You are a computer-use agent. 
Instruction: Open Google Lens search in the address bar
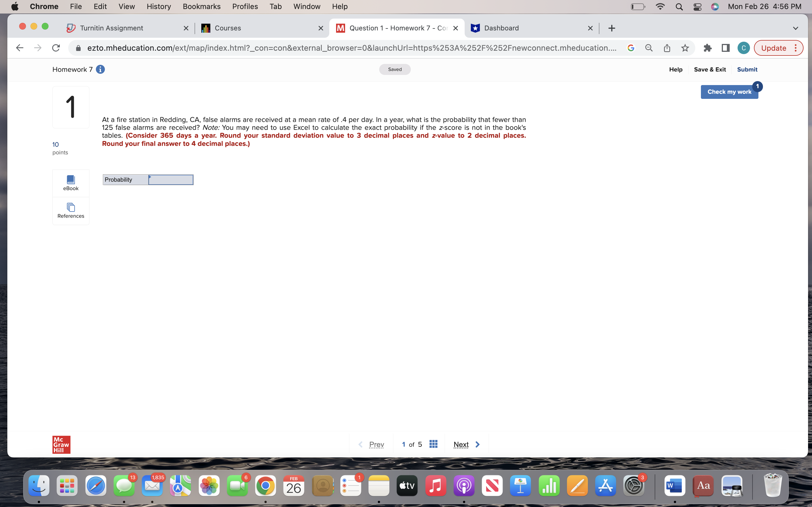(x=631, y=48)
